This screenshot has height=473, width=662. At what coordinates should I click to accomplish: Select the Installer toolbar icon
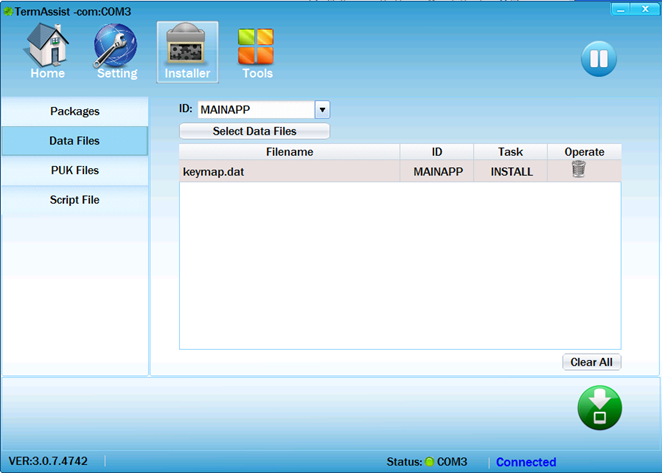[x=187, y=52]
